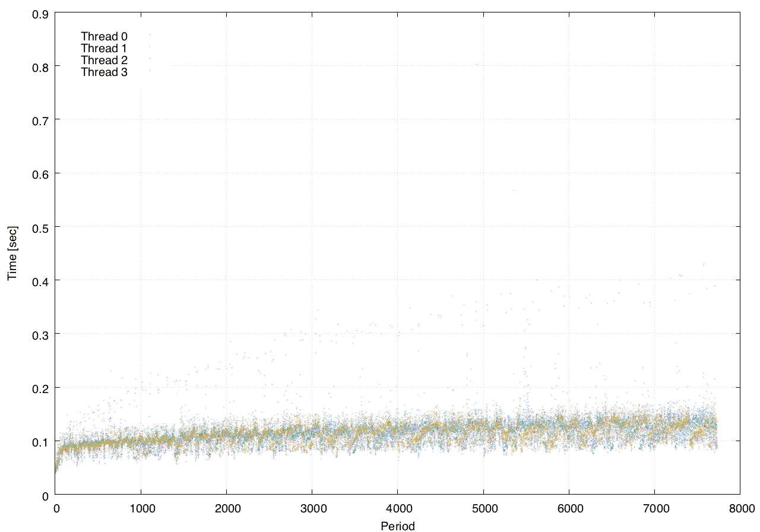
Task: Select the 0.5 y-axis tick label
Action: tap(40, 227)
